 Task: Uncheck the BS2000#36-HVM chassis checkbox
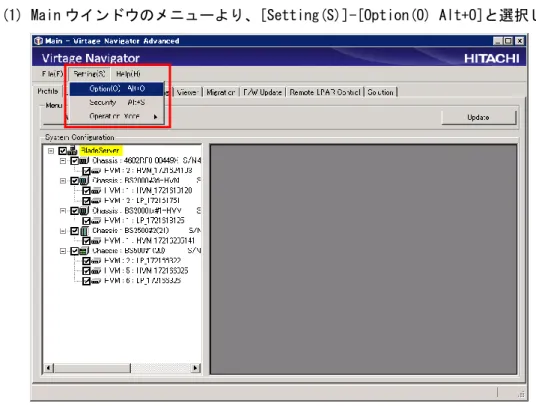tap(75, 181)
